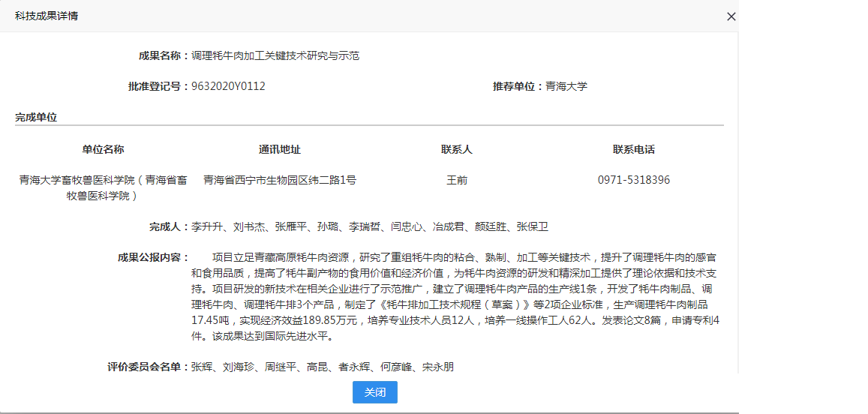Click the 青海大学 recommending unit value
The image size is (868, 414).
tap(566, 86)
